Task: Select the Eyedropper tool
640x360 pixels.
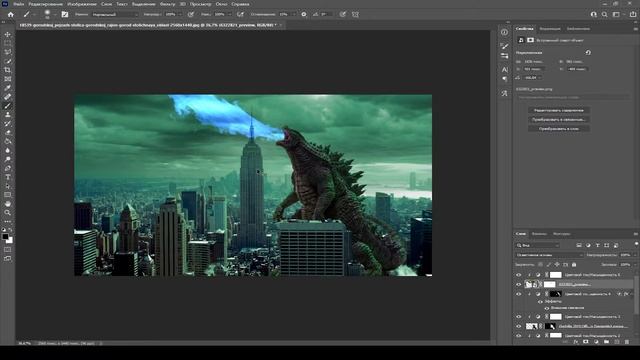Action: [x=7, y=88]
